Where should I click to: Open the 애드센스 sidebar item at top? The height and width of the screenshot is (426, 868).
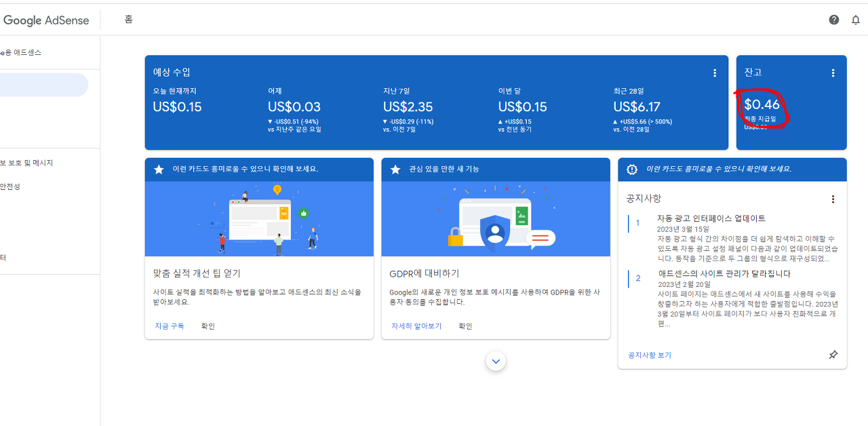21,53
